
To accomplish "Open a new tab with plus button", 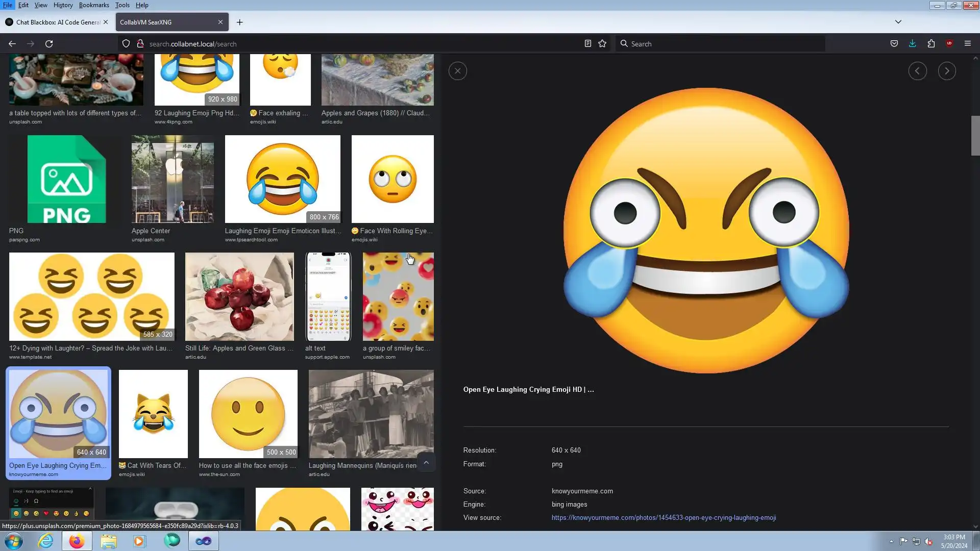I will [x=239, y=22].
